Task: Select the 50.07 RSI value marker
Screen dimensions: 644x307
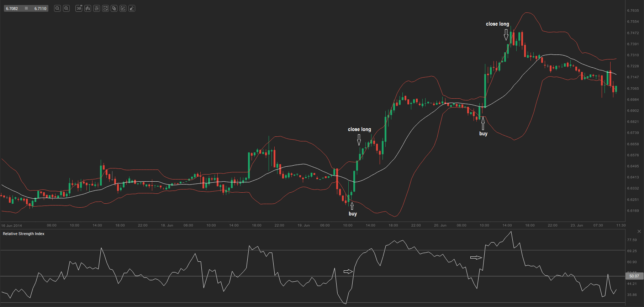Action: (x=634, y=276)
